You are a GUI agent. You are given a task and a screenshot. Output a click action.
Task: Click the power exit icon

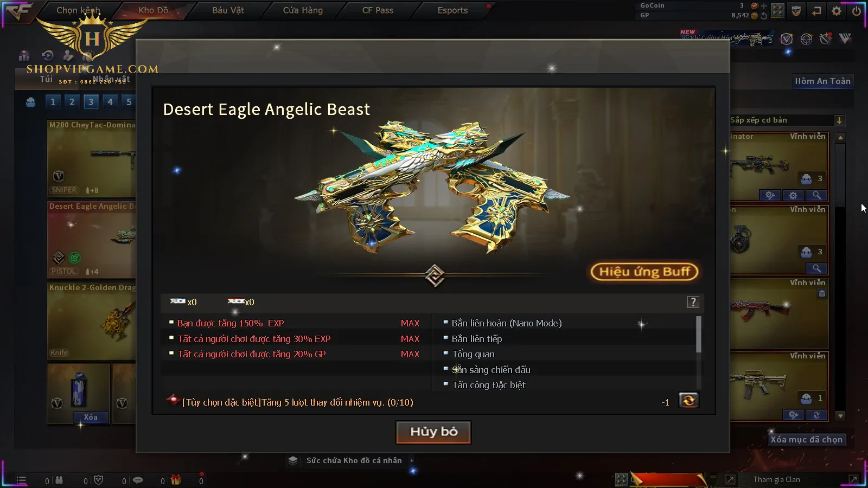(857, 11)
